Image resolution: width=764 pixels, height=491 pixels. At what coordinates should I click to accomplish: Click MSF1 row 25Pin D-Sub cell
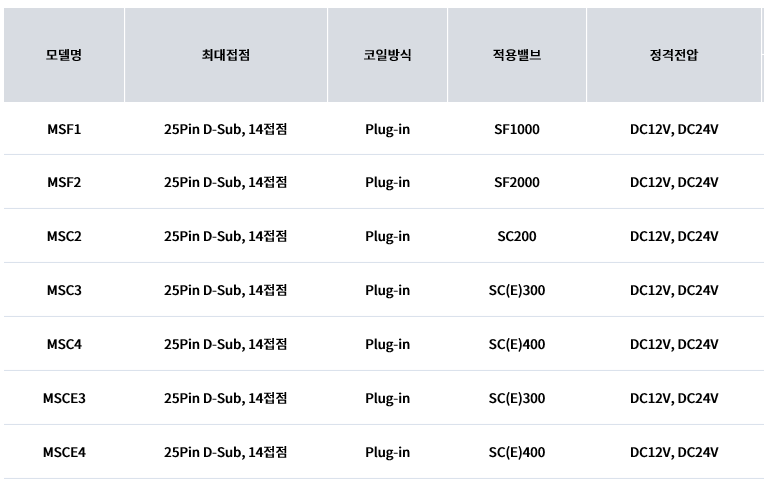click(226, 129)
